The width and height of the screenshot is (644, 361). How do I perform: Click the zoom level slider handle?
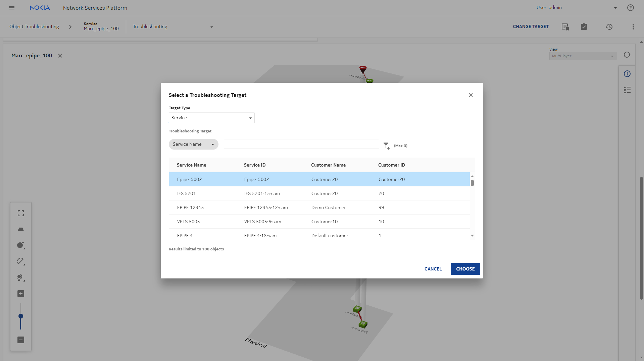pos(21,316)
